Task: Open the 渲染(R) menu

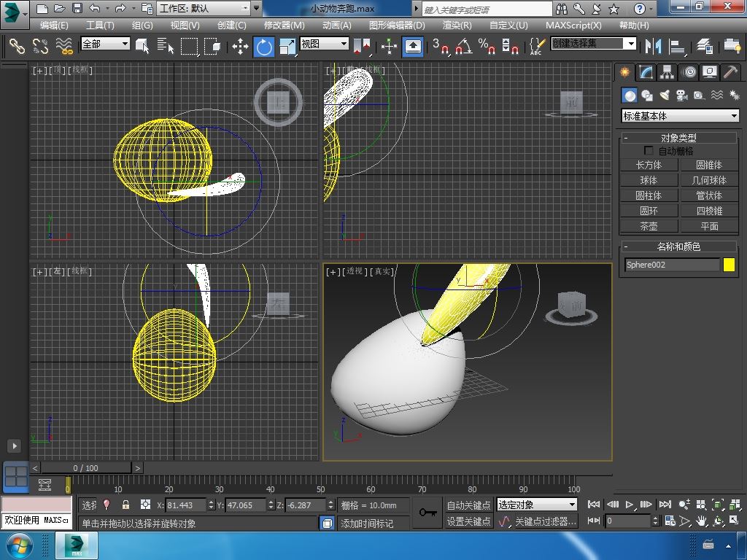Action: [457, 25]
